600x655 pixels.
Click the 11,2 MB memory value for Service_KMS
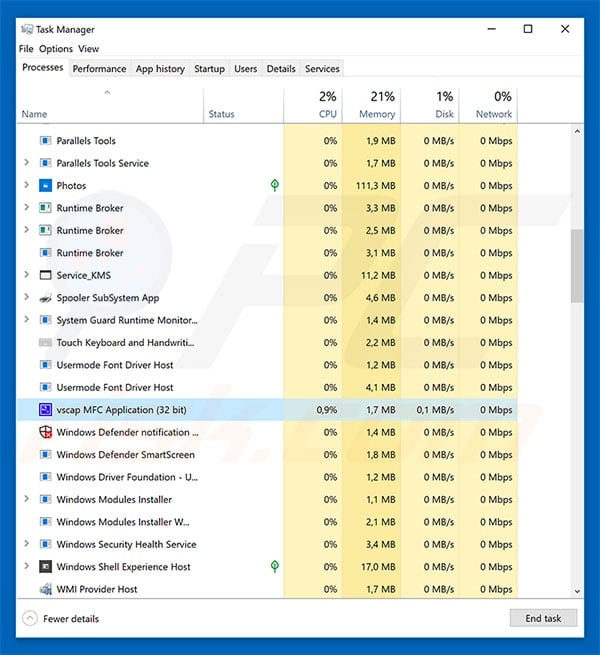pyautogui.click(x=378, y=275)
